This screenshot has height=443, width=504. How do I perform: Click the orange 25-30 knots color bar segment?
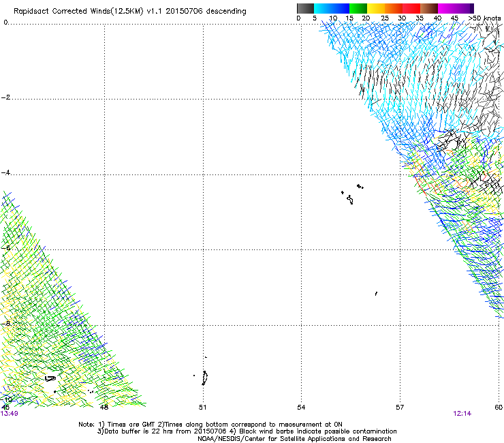pyautogui.click(x=394, y=8)
